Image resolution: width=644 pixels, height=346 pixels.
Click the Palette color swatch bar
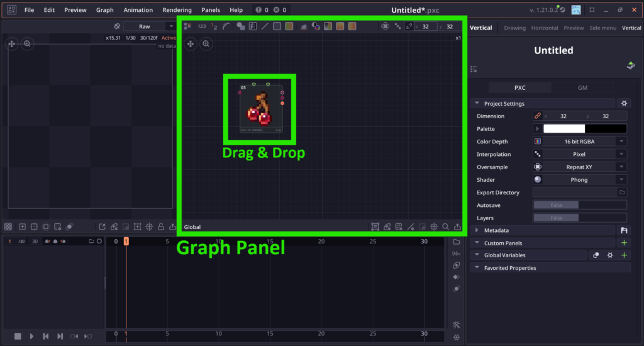coord(585,128)
